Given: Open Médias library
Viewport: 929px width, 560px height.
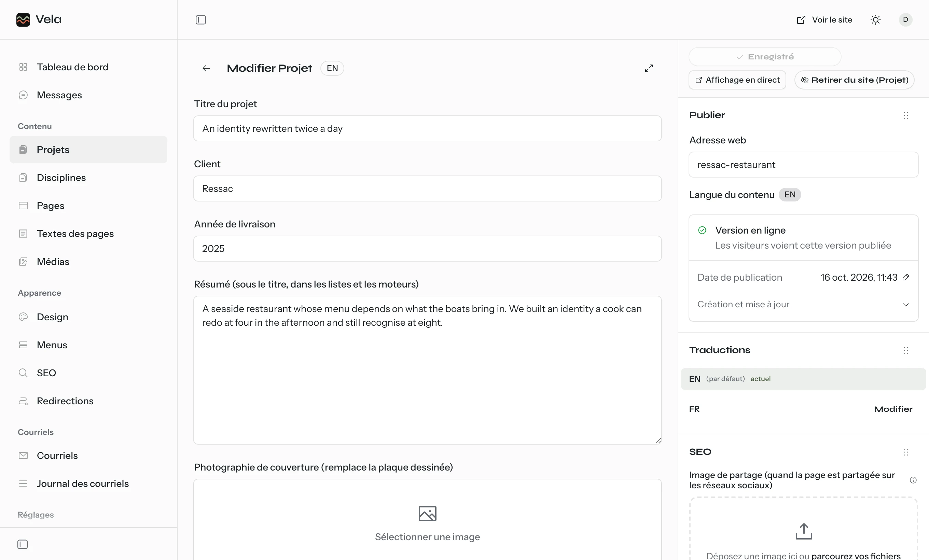Looking at the screenshot, I should coord(88,262).
